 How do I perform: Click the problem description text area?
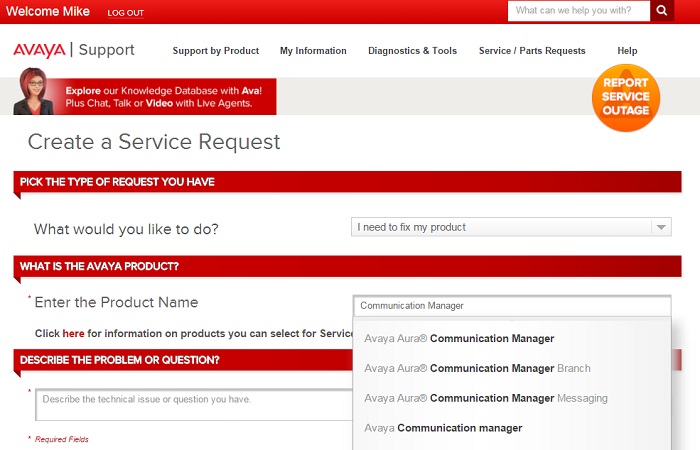click(x=194, y=404)
